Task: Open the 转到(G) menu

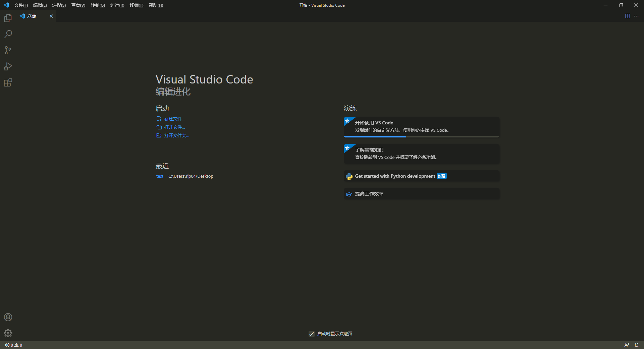Action: point(98,5)
